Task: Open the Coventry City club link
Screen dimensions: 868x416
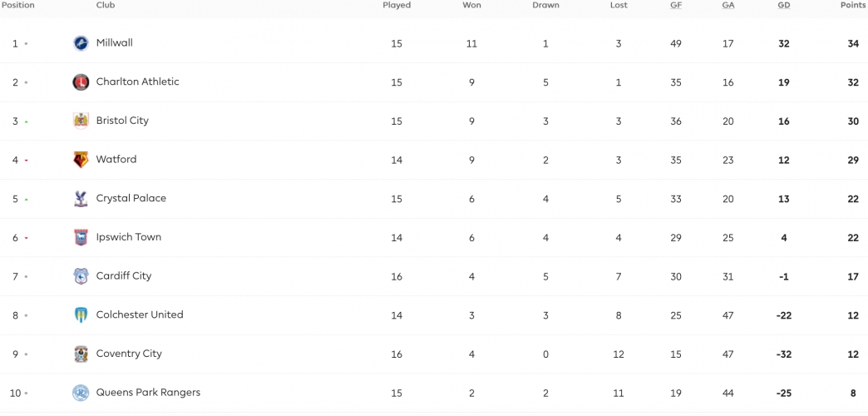Action: [129, 354]
